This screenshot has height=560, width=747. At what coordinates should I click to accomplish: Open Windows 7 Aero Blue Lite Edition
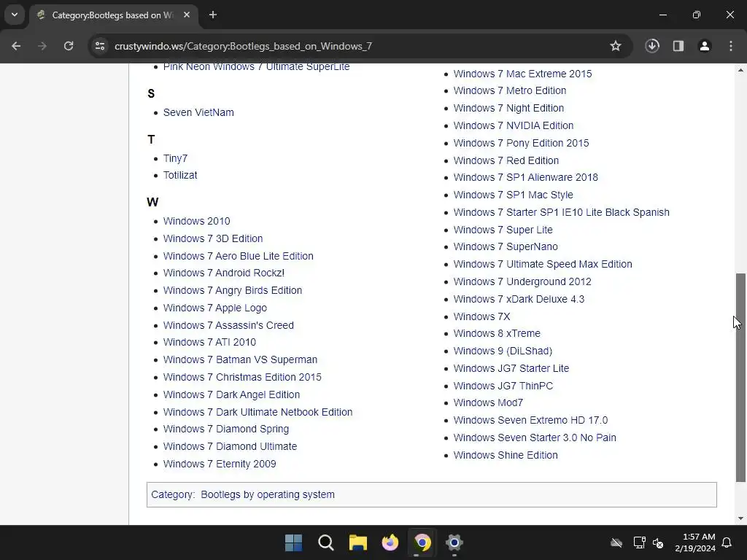pyautogui.click(x=239, y=256)
